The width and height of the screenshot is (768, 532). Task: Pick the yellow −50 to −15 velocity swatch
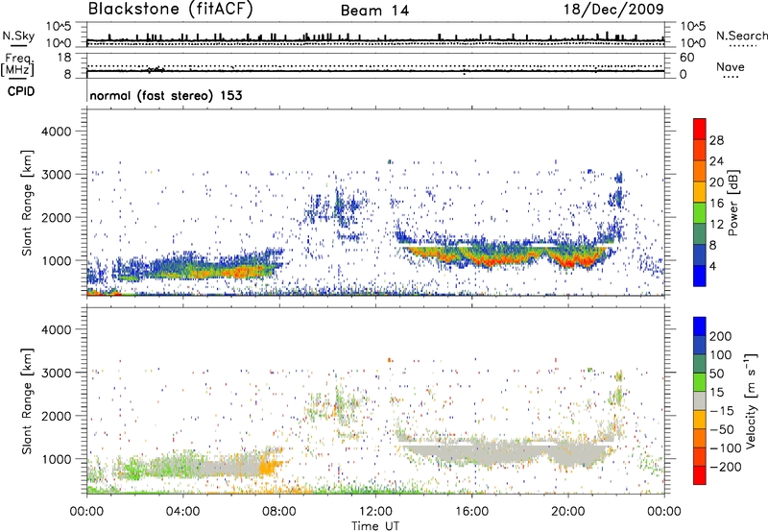point(700,420)
